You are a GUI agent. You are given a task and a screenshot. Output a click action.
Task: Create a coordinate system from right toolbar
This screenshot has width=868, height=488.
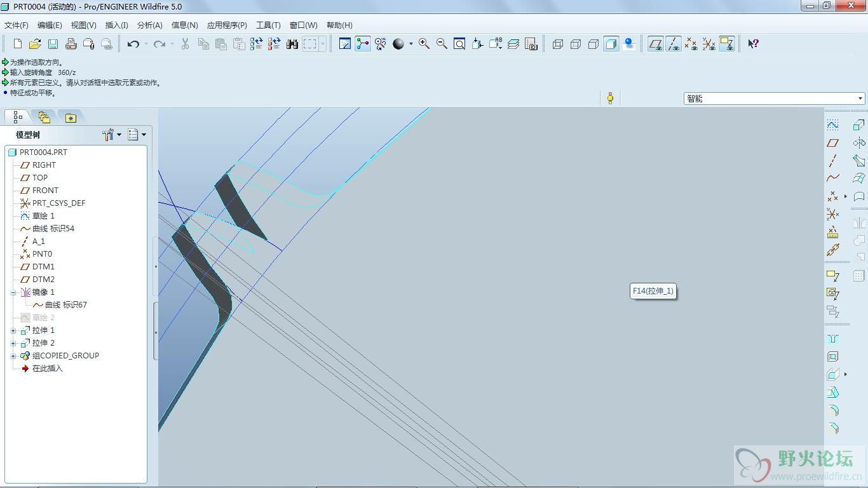[833, 214]
